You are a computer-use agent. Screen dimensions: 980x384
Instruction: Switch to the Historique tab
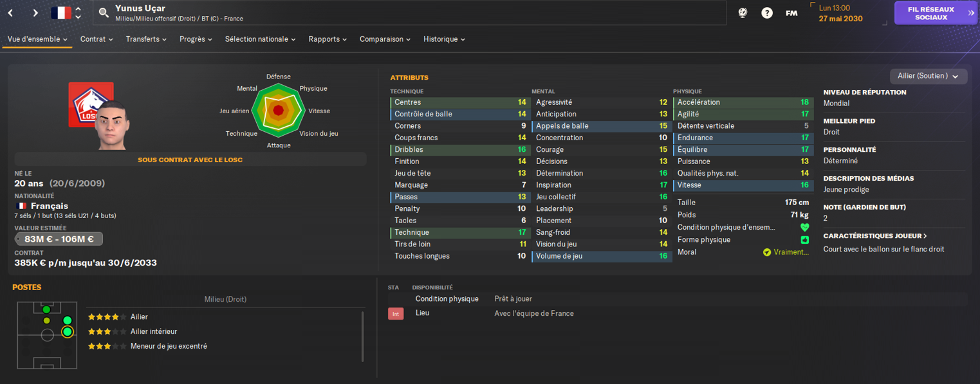[444, 39]
